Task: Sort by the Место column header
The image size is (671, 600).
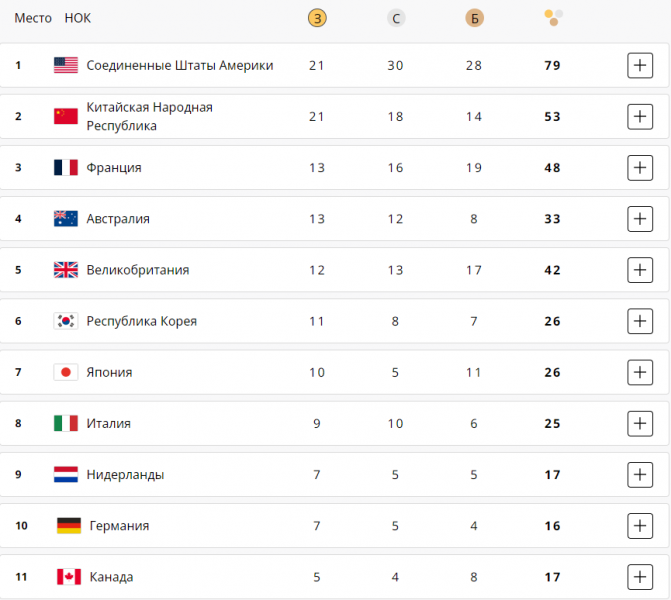Action: [33, 18]
